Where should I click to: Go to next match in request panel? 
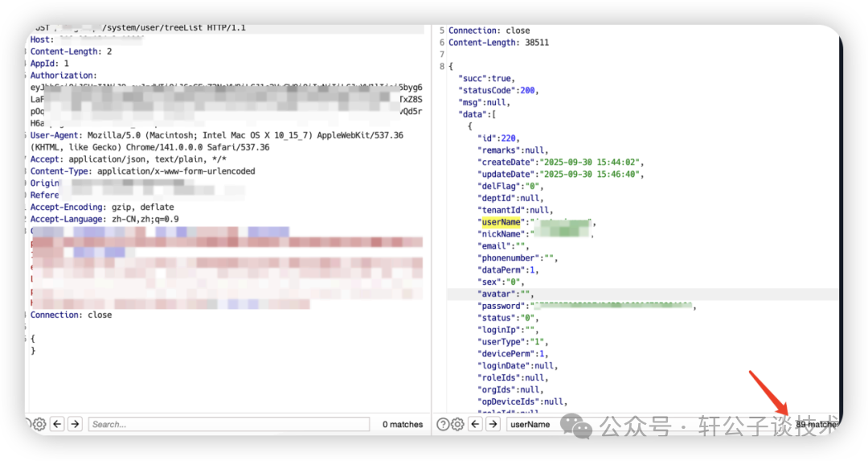point(76,425)
